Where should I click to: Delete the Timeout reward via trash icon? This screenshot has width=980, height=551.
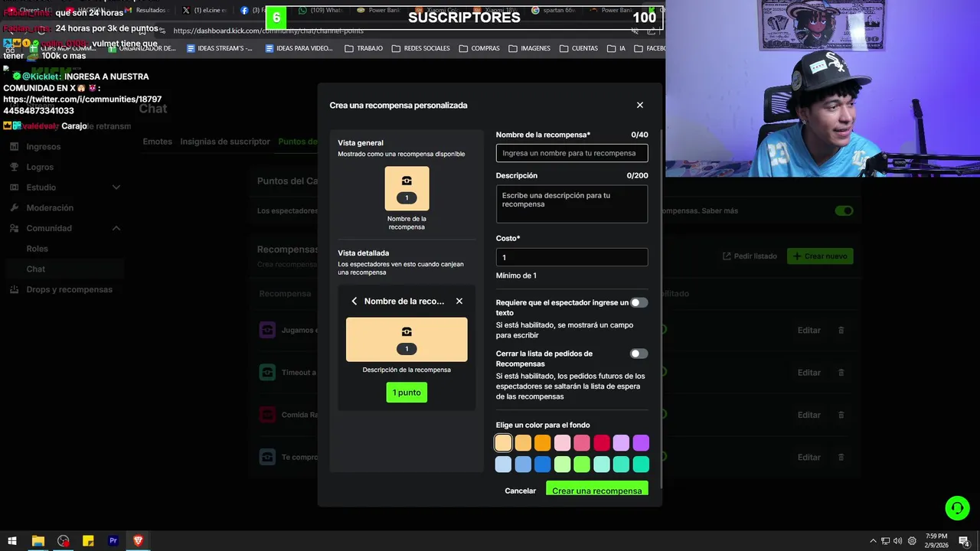841,373
